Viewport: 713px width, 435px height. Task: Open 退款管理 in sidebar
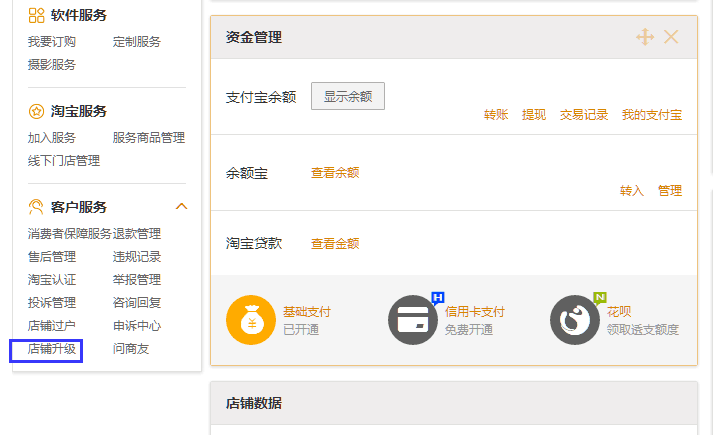click(137, 234)
